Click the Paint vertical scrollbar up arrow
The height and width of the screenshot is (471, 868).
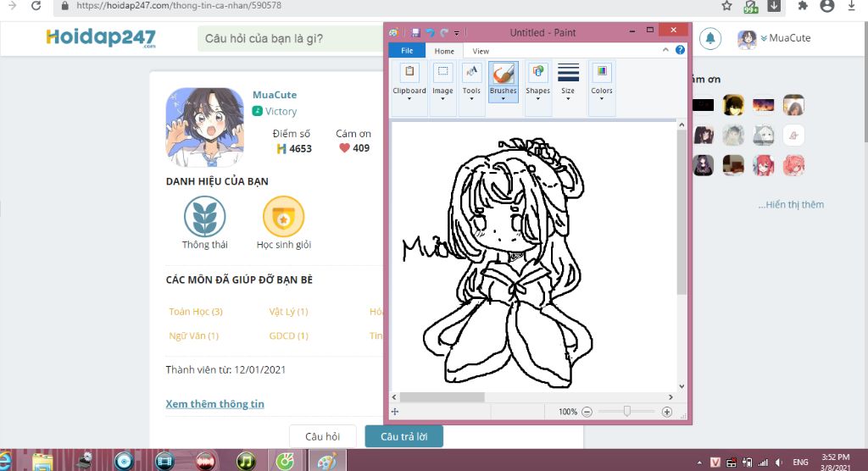pos(682,125)
